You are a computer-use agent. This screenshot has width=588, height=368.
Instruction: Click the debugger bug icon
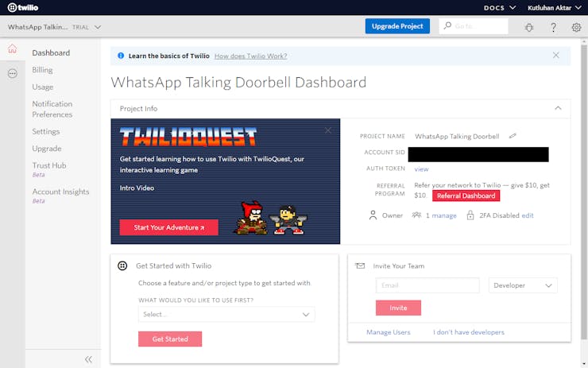(x=529, y=27)
